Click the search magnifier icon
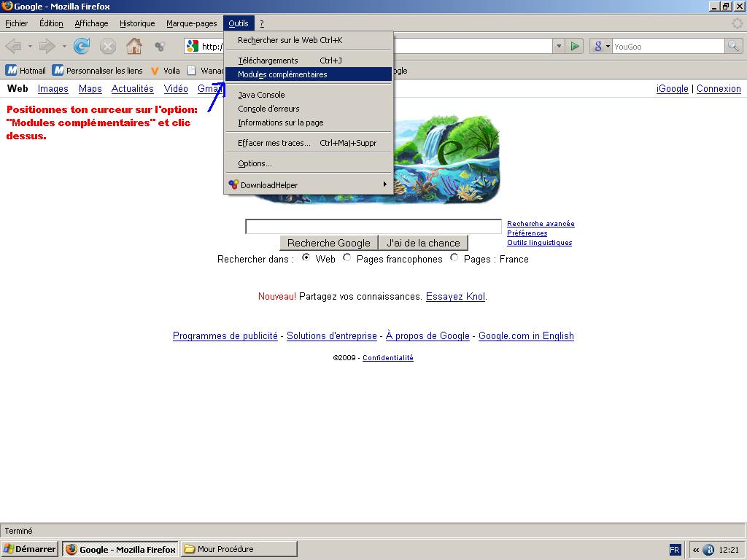 pos(733,47)
